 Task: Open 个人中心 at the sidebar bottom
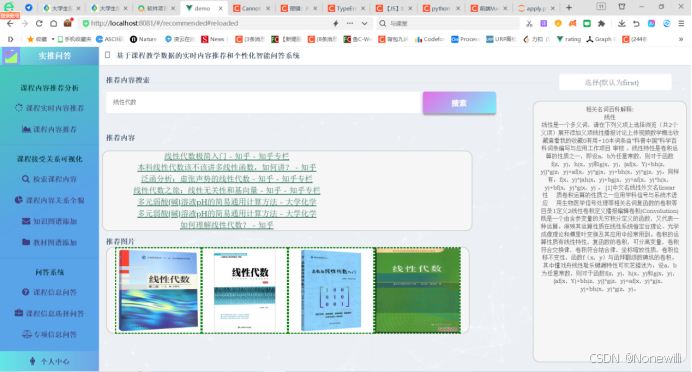click(x=49, y=361)
